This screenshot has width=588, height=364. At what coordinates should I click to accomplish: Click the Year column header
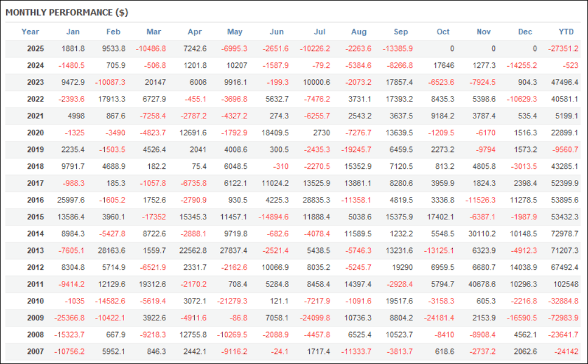[30, 32]
